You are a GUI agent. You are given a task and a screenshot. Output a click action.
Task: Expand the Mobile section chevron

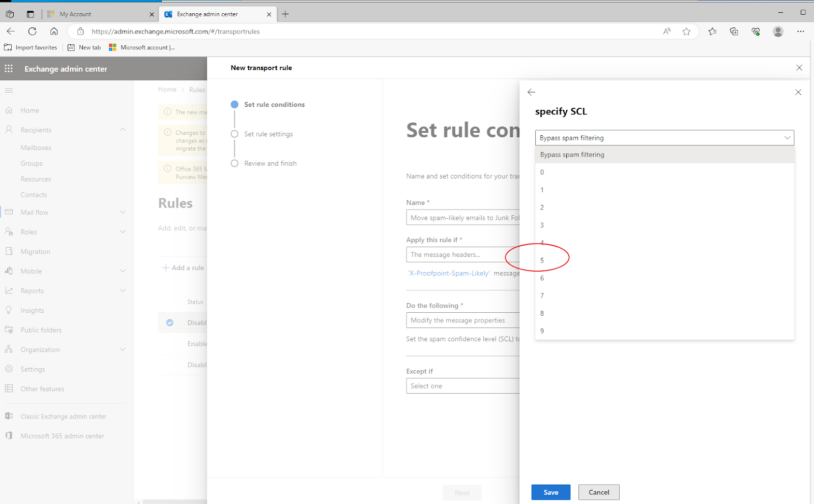coord(123,271)
